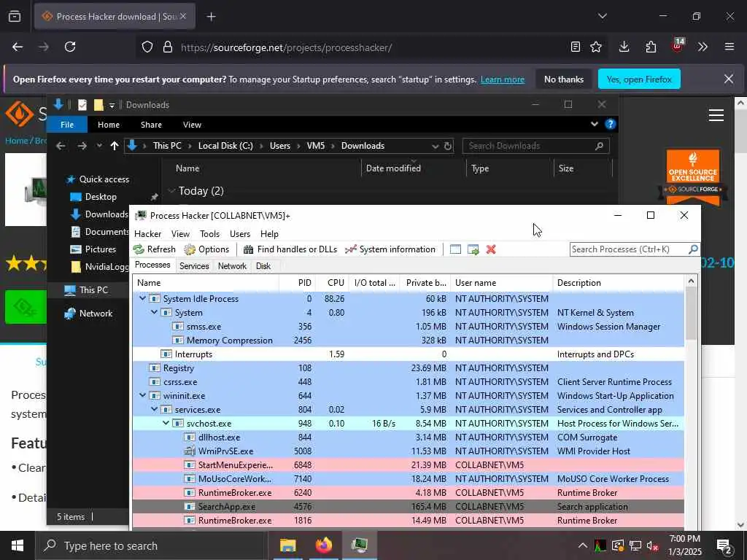747x560 pixels.
Task: Toggle Firefox reader view icon
Action: click(576, 47)
